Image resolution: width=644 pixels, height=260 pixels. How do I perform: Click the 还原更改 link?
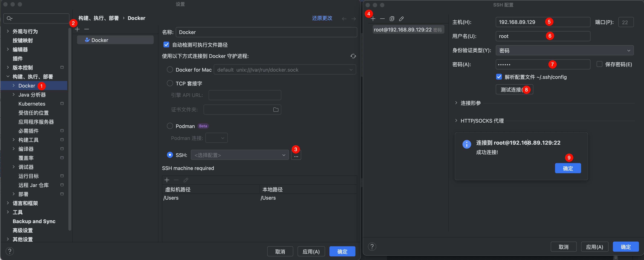pos(322,18)
